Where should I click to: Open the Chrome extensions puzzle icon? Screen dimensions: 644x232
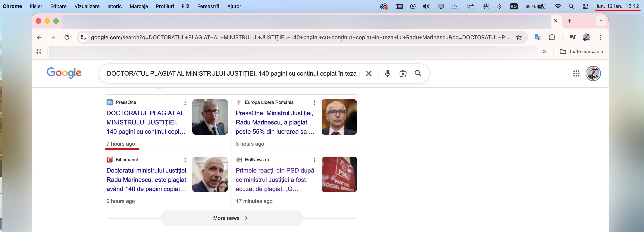[552, 37]
